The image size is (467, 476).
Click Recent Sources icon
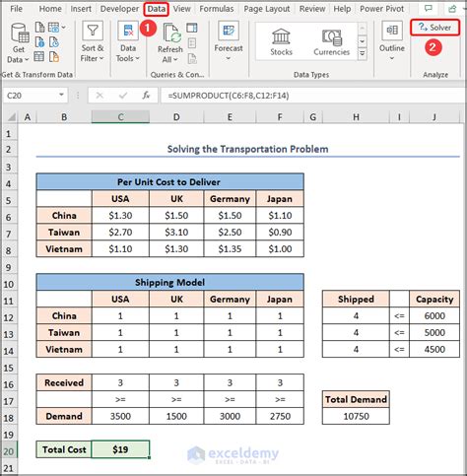point(54,42)
